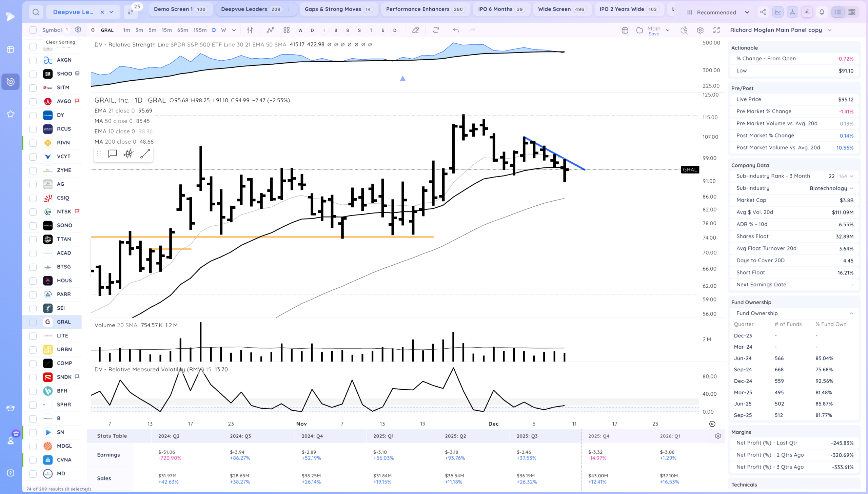Expand the Sub-Industry Biotechnology dropdown
This screenshot has width=868, height=494.
click(x=851, y=188)
